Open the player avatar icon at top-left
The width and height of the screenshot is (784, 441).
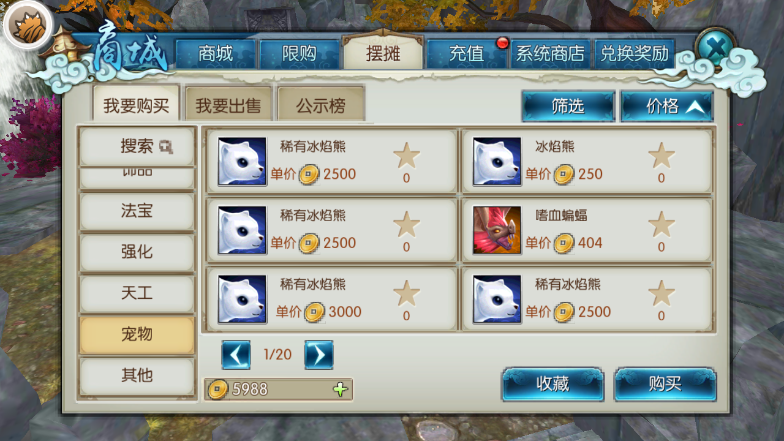click(x=27, y=26)
